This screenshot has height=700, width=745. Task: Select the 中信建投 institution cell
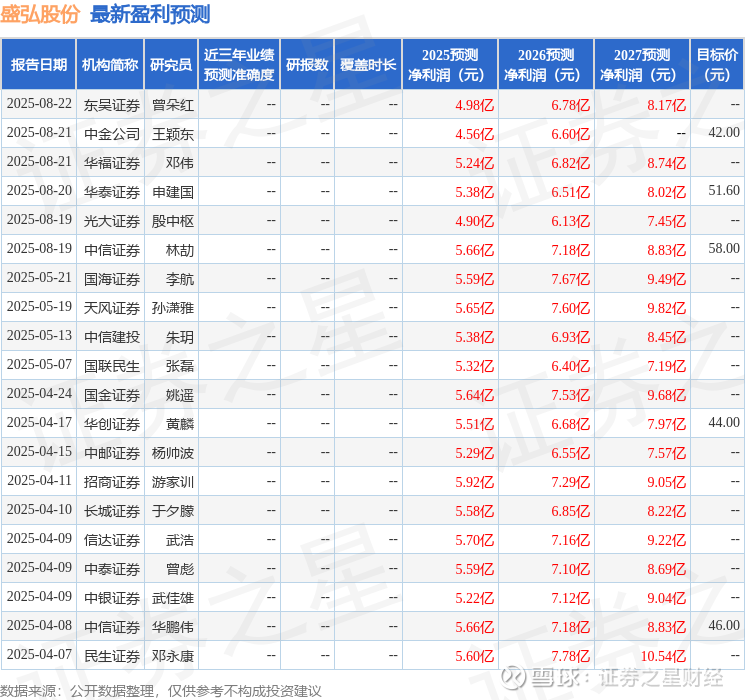(x=112, y=337)
